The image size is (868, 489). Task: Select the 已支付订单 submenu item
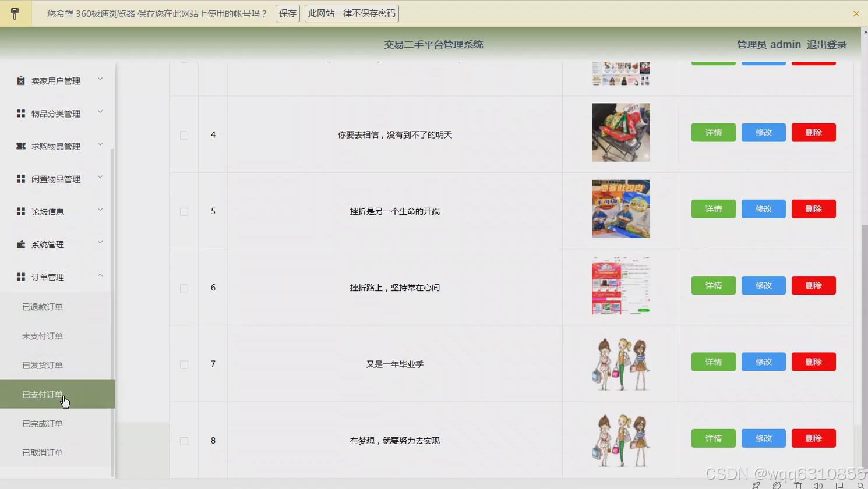(58, 394)
